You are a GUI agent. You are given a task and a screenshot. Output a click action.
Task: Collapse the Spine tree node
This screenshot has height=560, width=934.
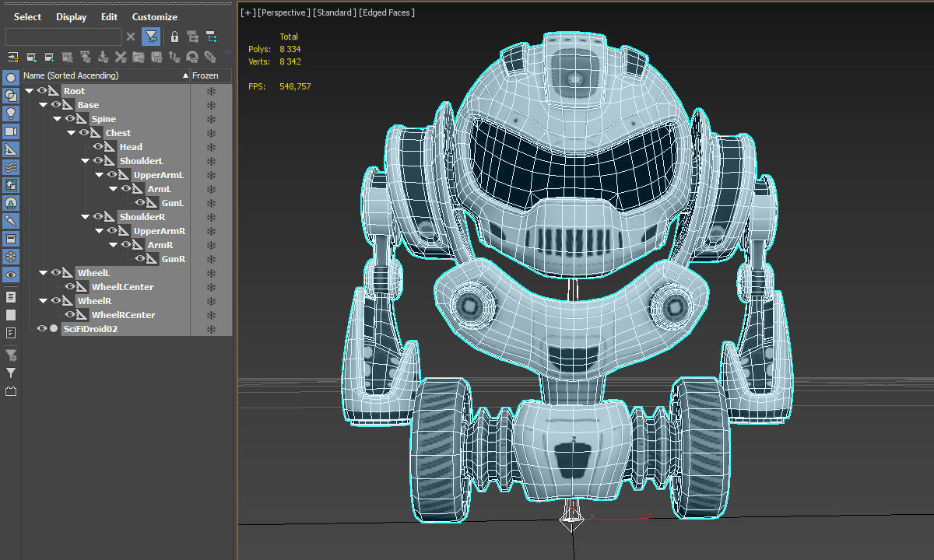click(x=58, y=119)
